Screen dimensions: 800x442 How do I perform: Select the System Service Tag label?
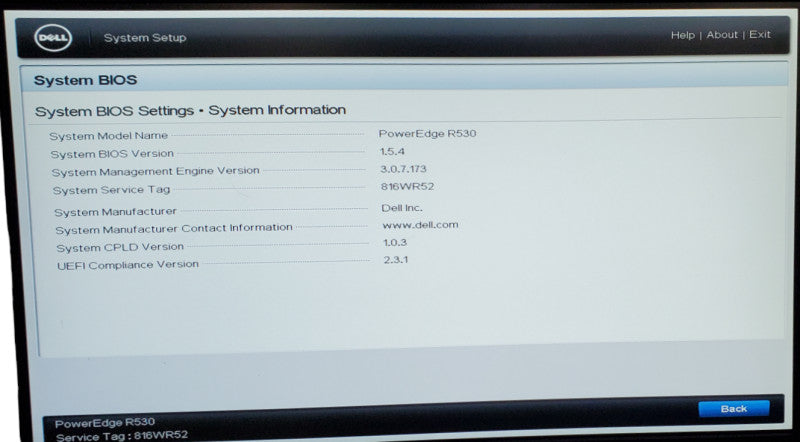click(111, 190)
